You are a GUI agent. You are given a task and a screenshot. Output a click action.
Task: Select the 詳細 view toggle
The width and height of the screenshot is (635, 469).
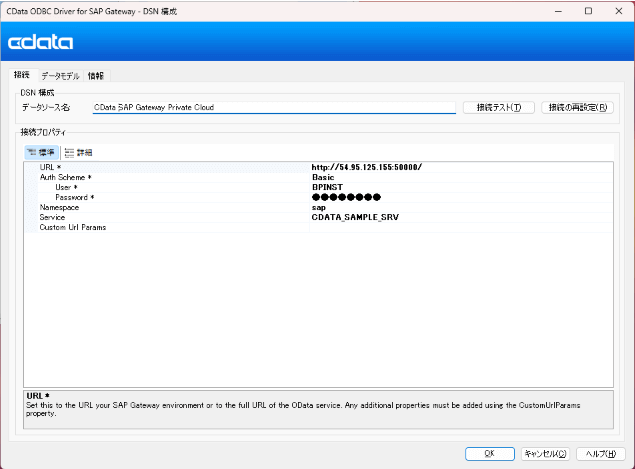[79, 152]
